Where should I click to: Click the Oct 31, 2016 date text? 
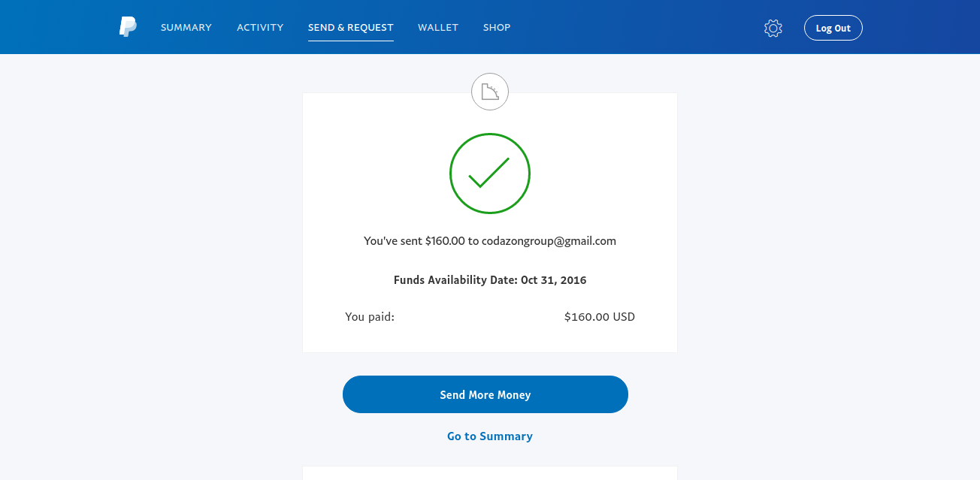coord(554,280)
